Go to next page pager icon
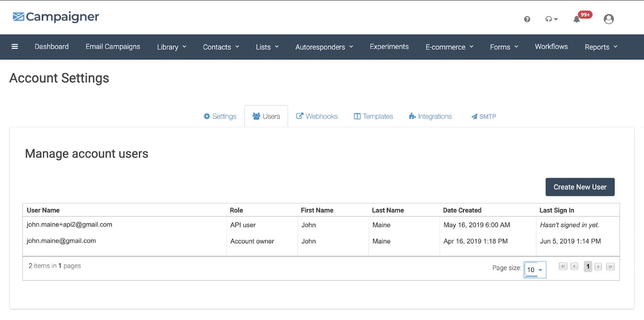This screenshot has width=644, height=320. (x=598, y=267)
